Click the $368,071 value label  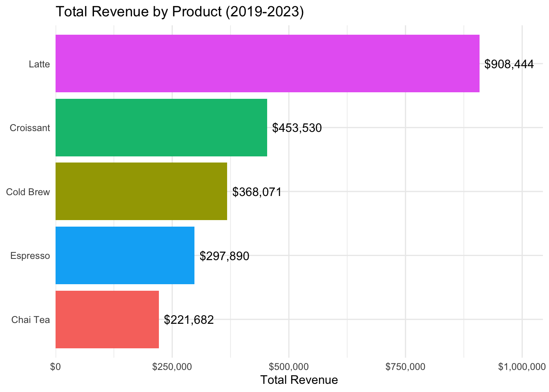[257, 192]
